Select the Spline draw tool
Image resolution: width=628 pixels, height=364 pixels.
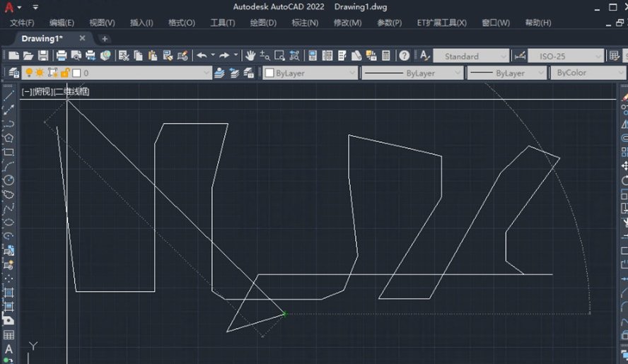coord(8,209)
